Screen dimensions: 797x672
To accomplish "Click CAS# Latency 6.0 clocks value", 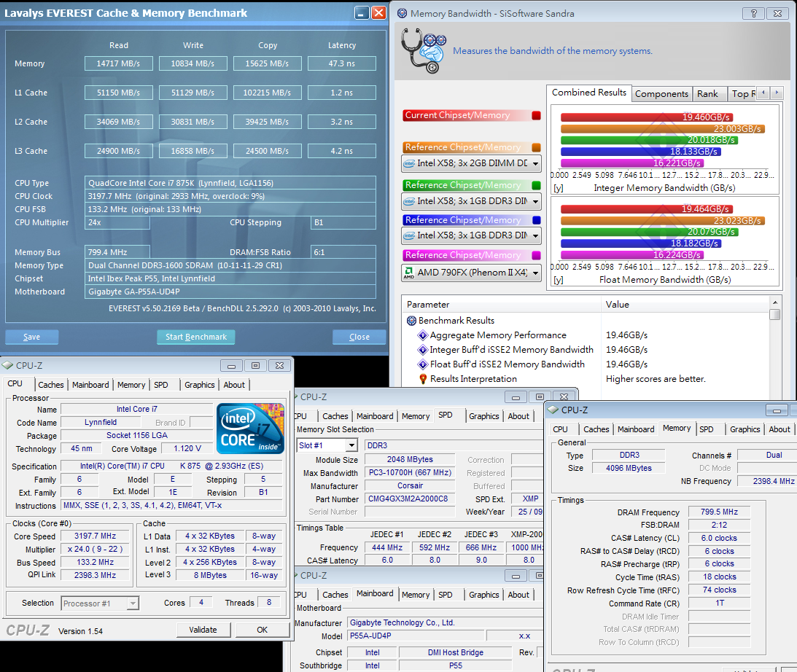I will (x=719, y=539).
